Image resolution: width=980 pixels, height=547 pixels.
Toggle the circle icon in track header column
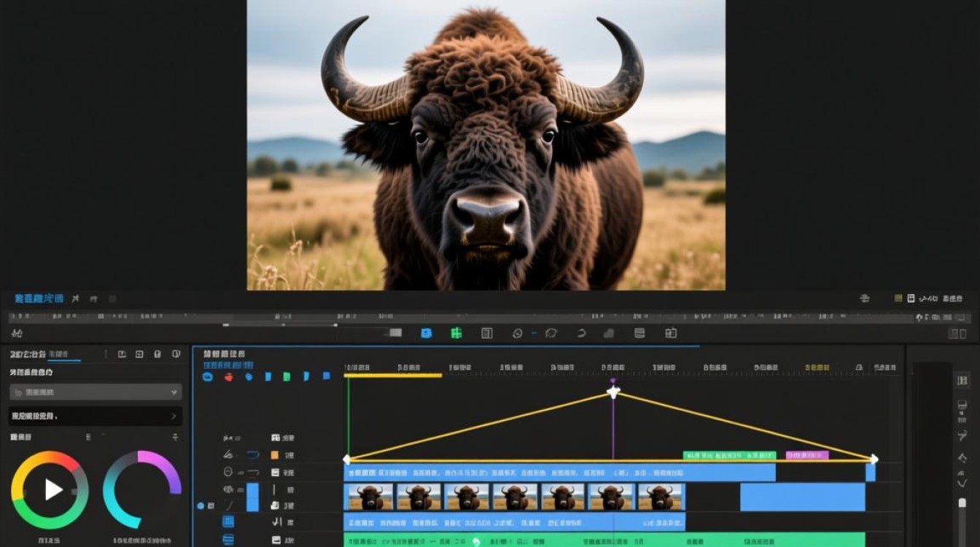227,472
